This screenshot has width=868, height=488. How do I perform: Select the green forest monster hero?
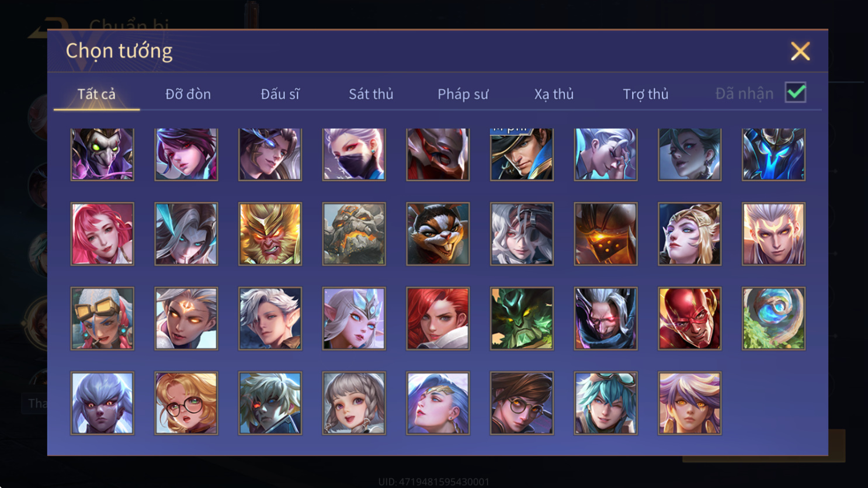coord(522,319)
